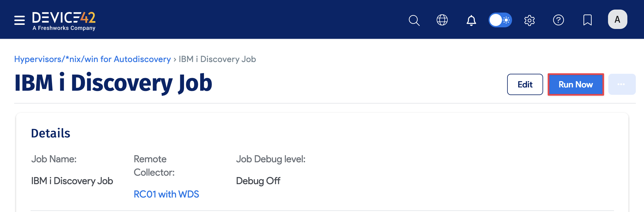644x212 pixels.
Task: Select IBM i Discovery Job breadcrumb item
Action: [217, 59]
